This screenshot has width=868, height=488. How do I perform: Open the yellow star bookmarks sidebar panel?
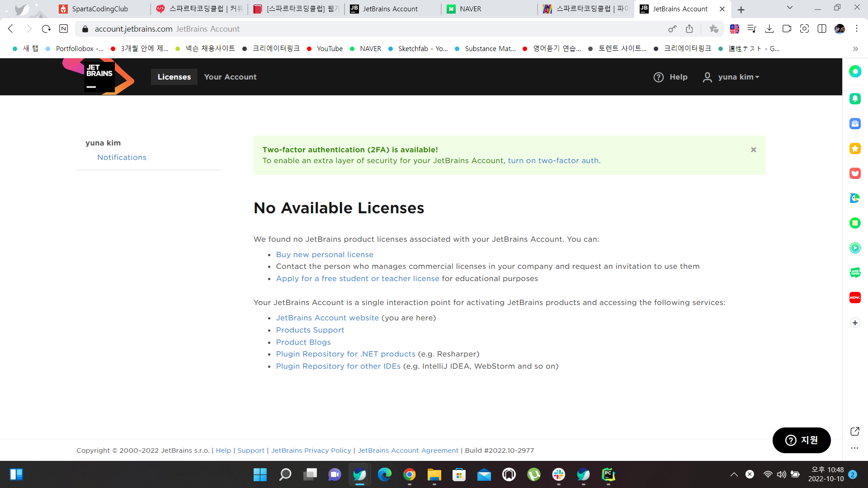click(855, 149)
